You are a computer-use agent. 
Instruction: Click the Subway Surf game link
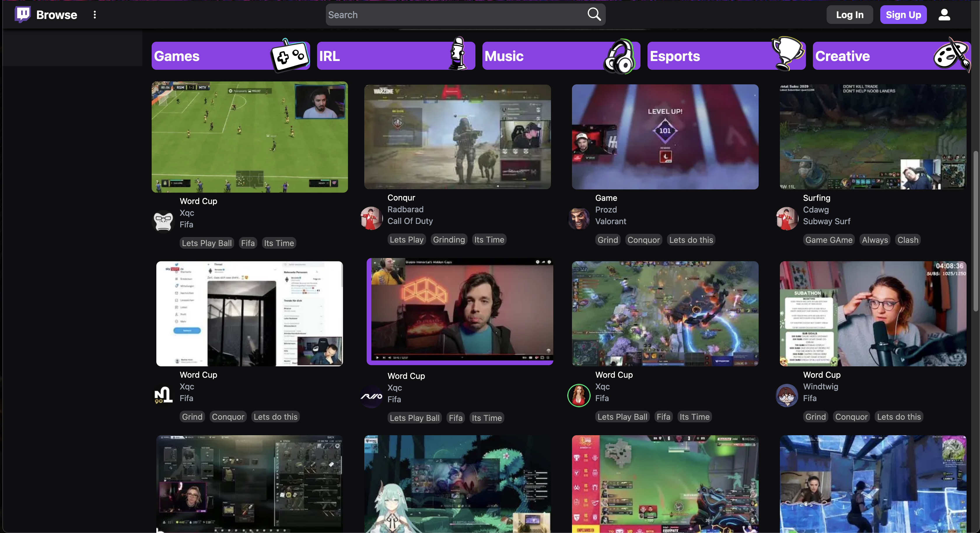pyautogui.click(x=826, y=221)
